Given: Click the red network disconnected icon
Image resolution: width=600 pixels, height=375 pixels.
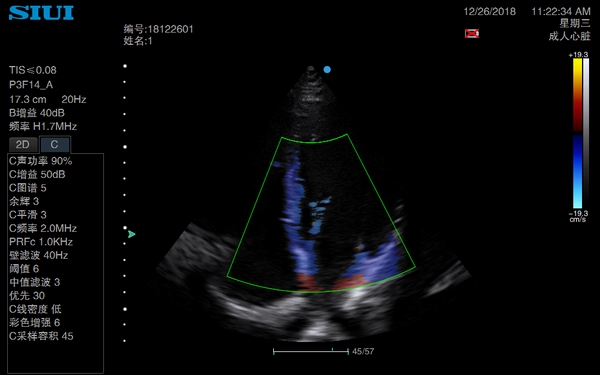Looking at the screenshot, I should click(472, 33).
